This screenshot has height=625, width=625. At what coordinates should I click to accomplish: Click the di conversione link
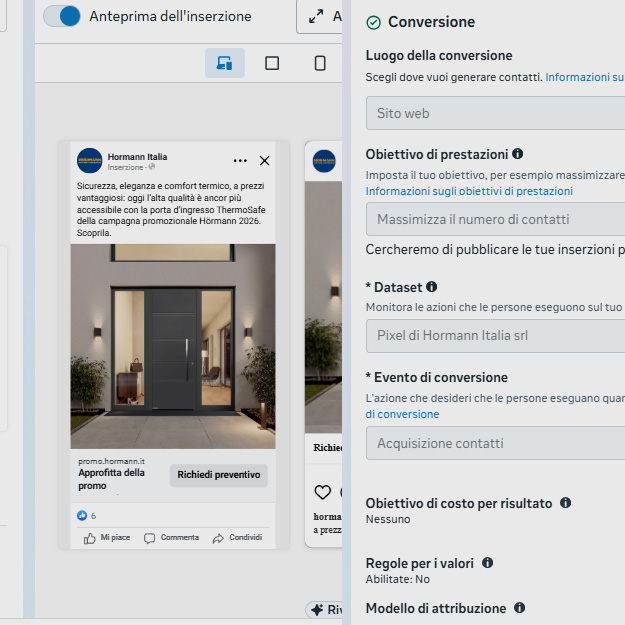point(403,415)
